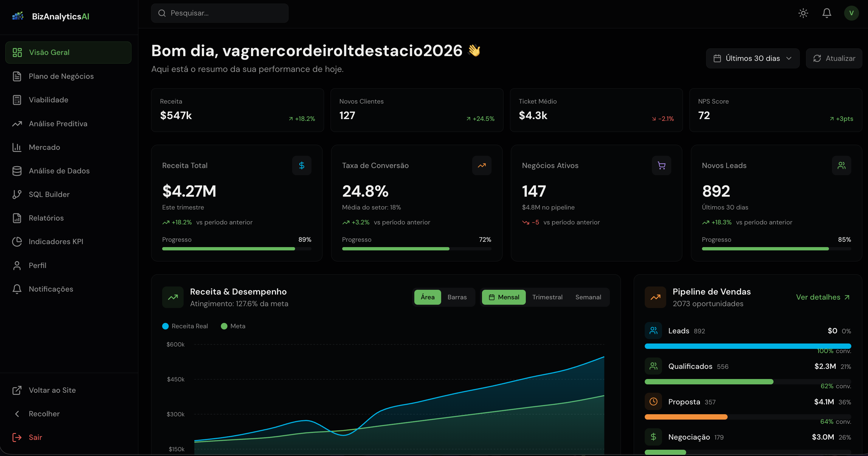Open SQL Builder from the sidebar
The image size is (868, 456).
pos(49,194)
